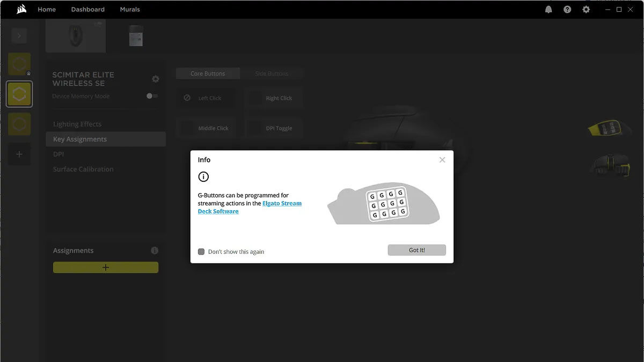Click the Corsair sails logo

tap(21, 9)
